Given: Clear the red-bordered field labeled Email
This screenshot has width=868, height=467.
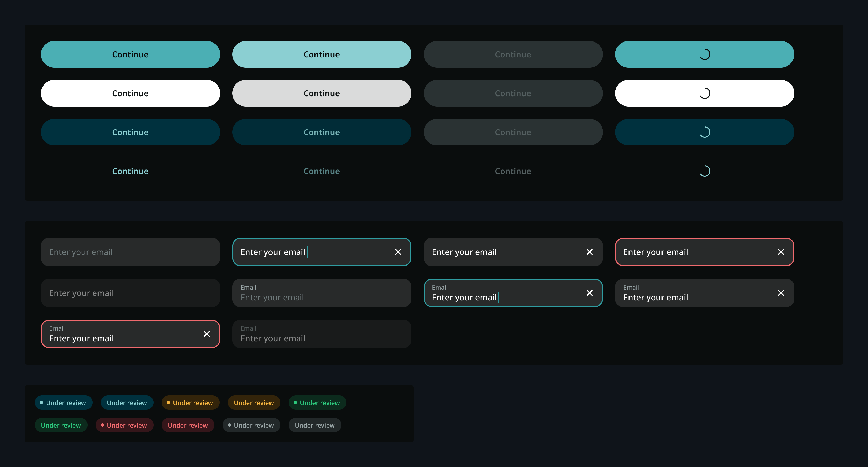Looking at the screenshot, I should [207, 334].
